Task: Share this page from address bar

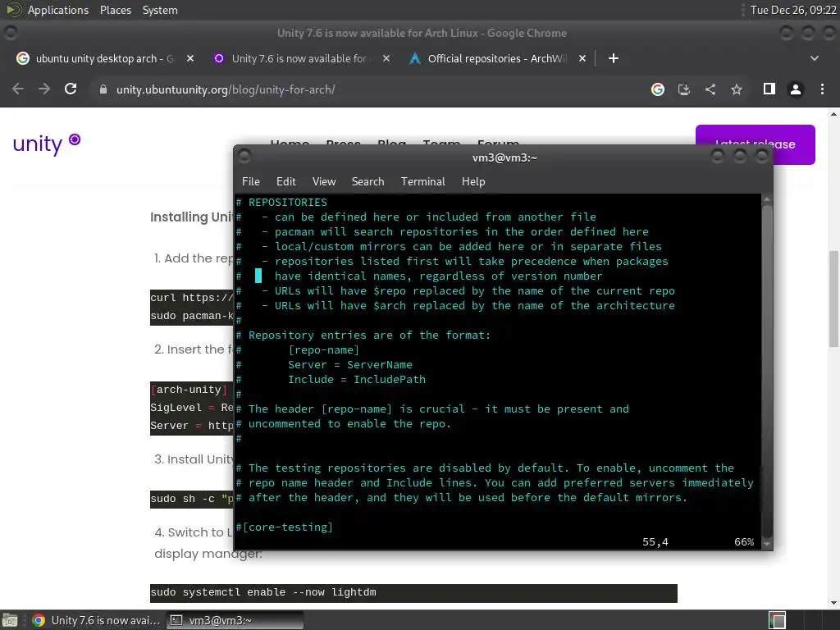Action: (710, 89)
